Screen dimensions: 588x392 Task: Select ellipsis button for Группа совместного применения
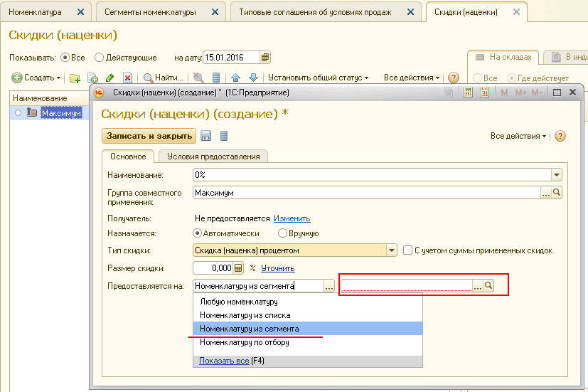(546, 193)
